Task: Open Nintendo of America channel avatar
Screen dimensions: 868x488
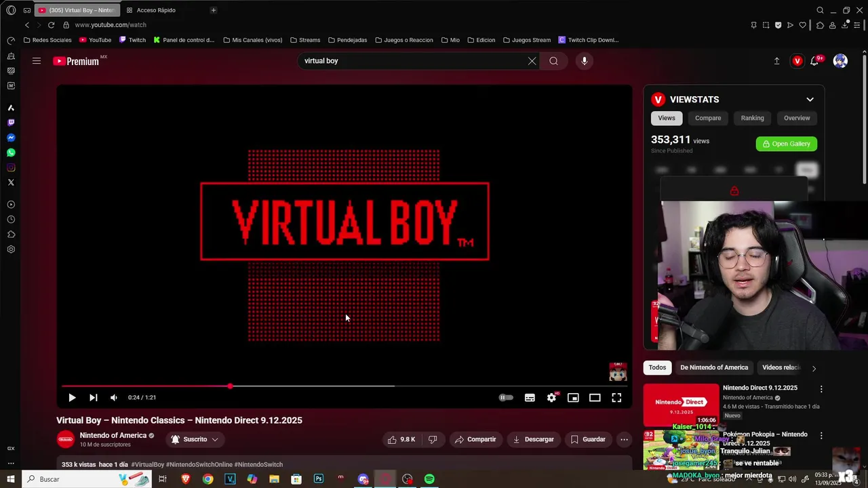Action: [x=65, y=439]
